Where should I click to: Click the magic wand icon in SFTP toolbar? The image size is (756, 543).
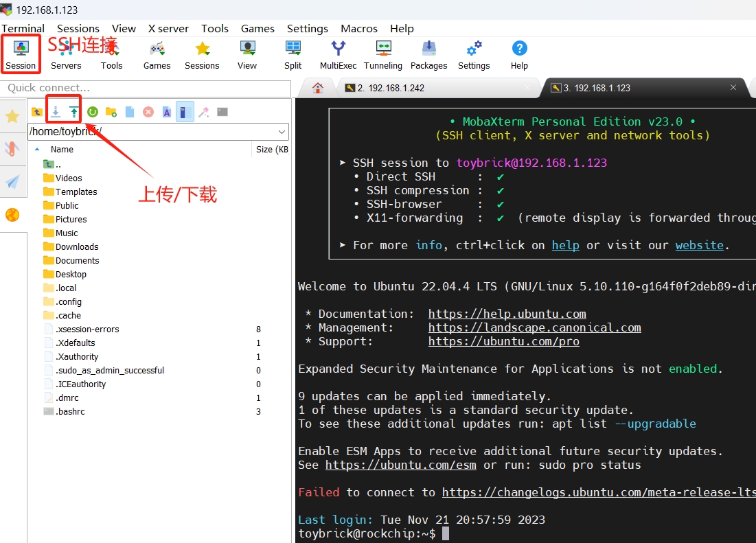point(203,113)
